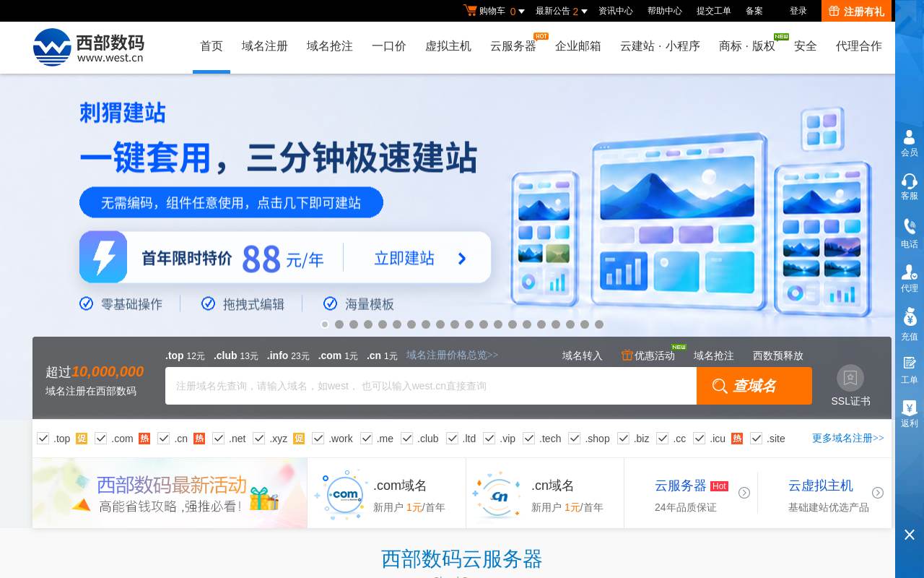Screen dimensions: 924x578
Task: Open the shopping cart icon
Action: [470, 10]
